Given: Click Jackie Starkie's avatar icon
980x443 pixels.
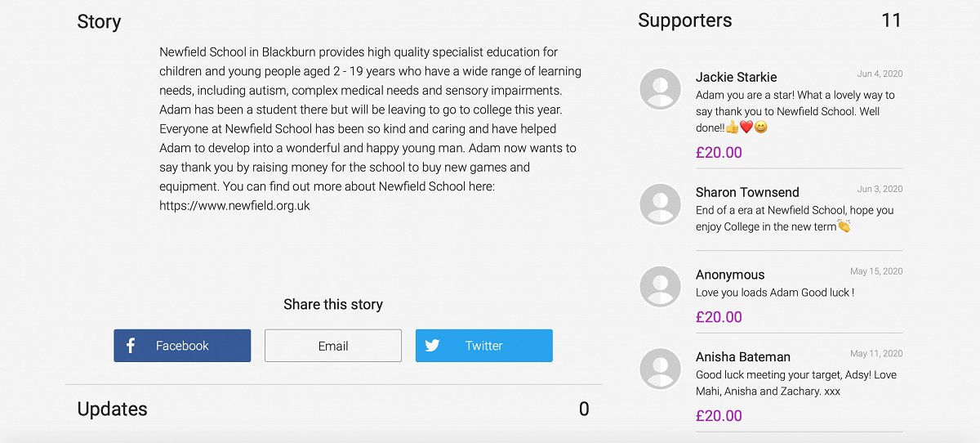Looking at the screenshot, I should click(660, 88).
